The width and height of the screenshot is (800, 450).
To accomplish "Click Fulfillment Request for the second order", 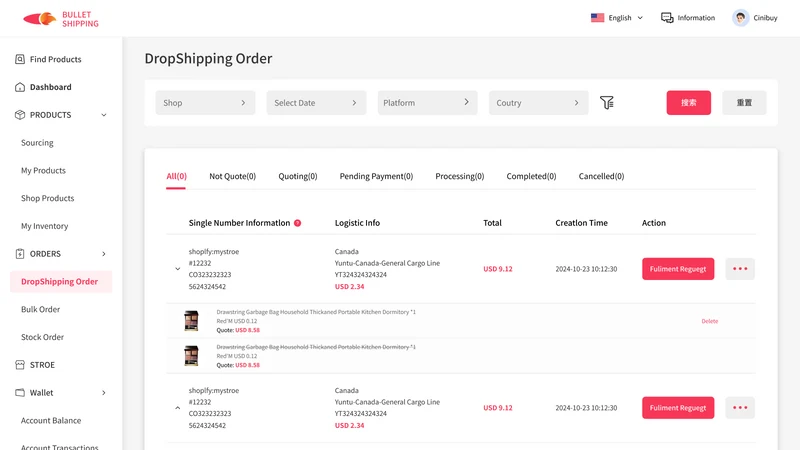I will [x=678, y=408].
